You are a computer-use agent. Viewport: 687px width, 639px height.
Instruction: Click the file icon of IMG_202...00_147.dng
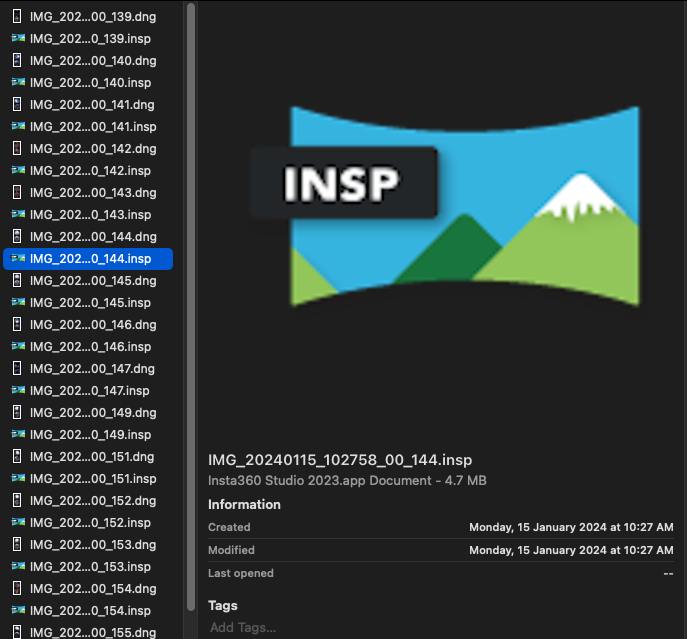point(17,368)
